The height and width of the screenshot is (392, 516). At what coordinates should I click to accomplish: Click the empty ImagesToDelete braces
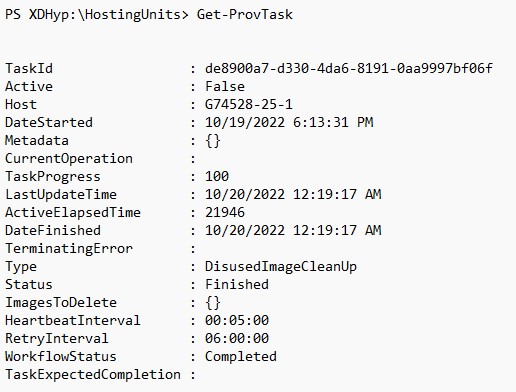pyautogui.click(x=213, y=303)
